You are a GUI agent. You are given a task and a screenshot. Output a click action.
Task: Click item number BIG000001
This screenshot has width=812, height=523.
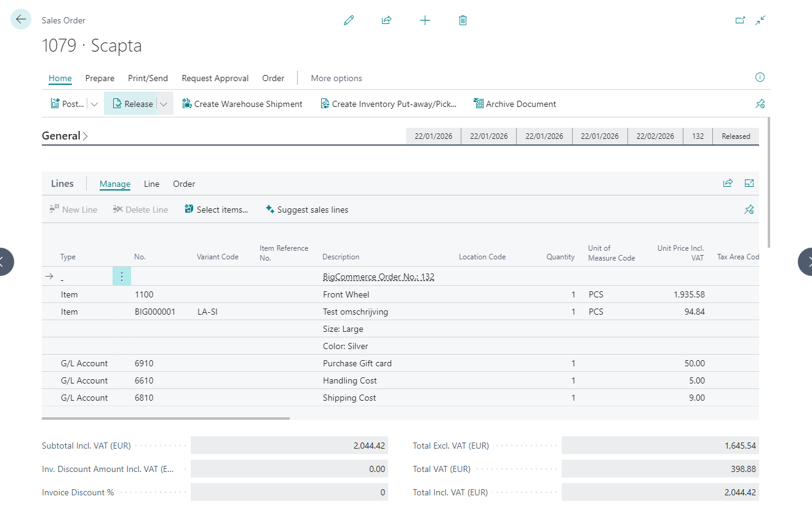click(155, 312)
